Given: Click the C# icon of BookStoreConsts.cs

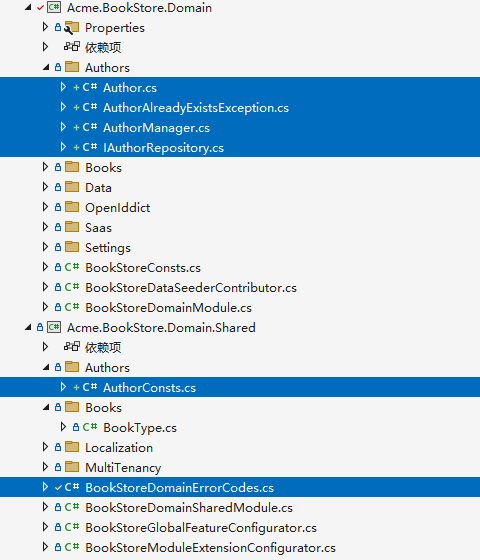Looking at the screenshot, I should (x=72, y=267).
